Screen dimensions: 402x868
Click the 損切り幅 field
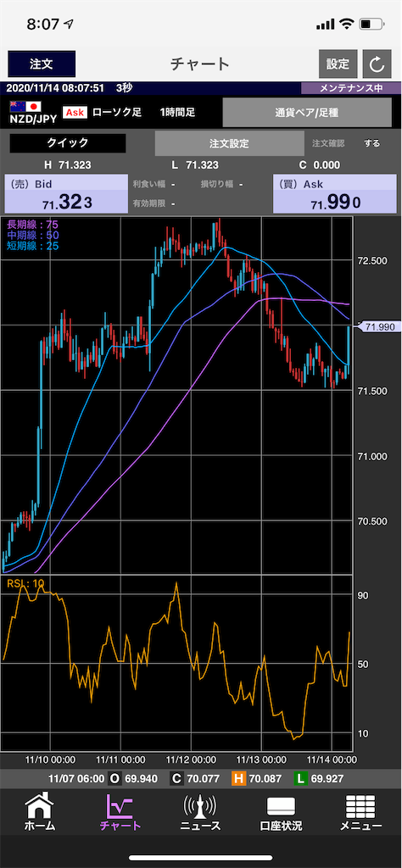pos(221,184)
